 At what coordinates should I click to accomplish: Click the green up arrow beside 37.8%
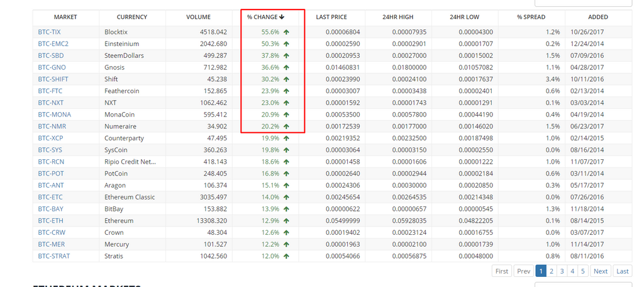(286, 55)
